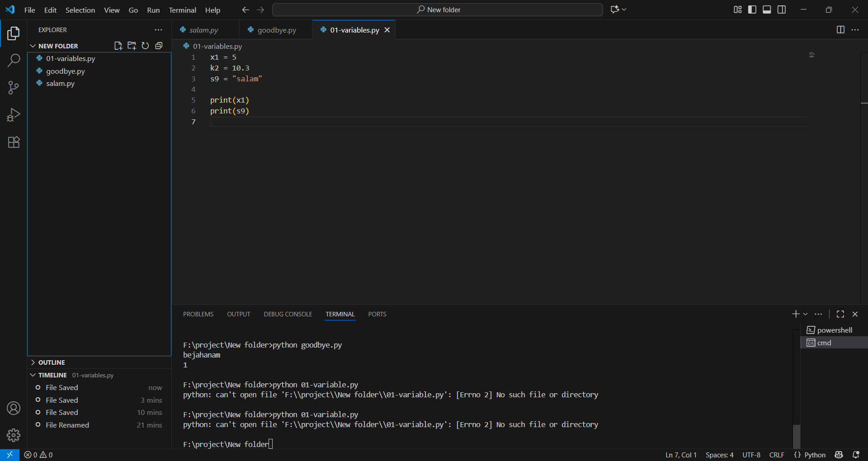868x461 pixels.
Task: Open editor more actions ellipsis
Action: [x=855, y=30]
